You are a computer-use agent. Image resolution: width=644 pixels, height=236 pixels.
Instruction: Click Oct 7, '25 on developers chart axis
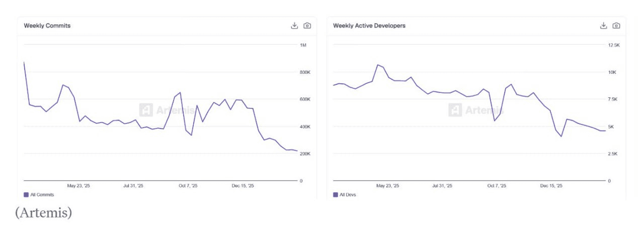point(496,186)
